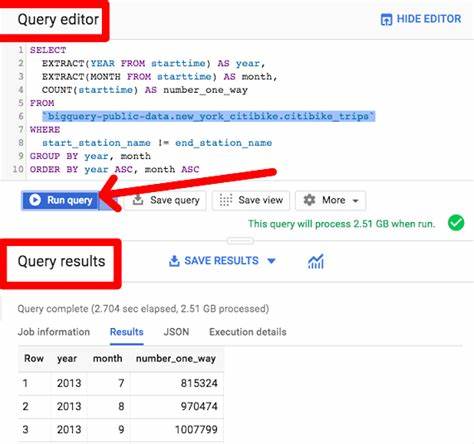Click the Save view grid icon
The image size is (474, 444).
click(x=226, y=200)
